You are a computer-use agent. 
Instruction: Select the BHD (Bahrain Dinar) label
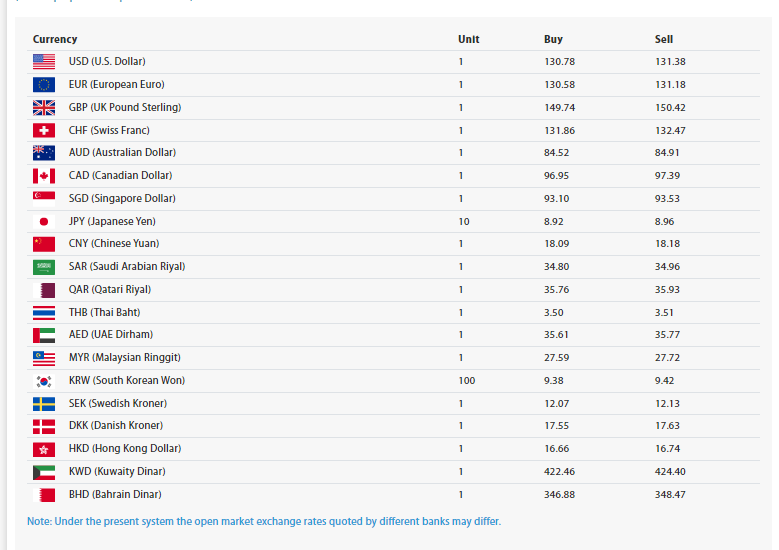(x=115, y=495)
